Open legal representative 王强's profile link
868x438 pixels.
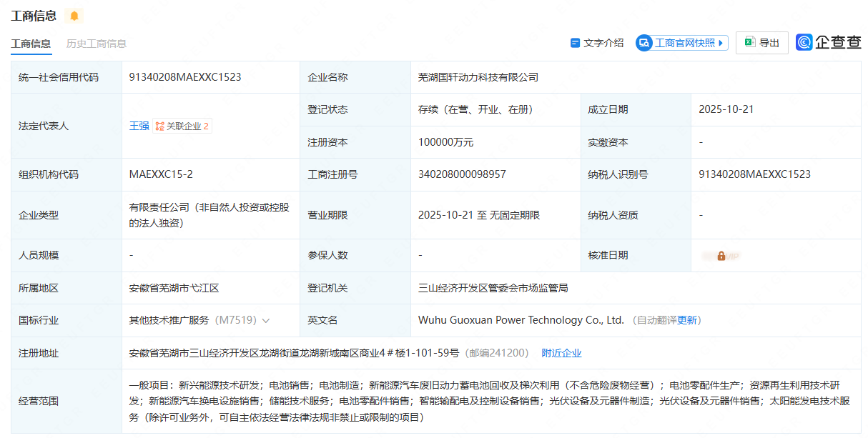[x=139, y=126]
